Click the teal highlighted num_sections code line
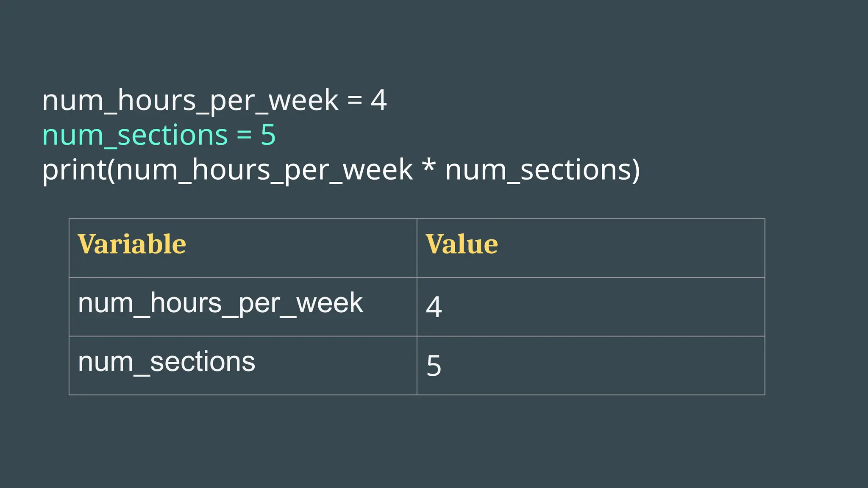The image size is (868, 488). [159, 135]
